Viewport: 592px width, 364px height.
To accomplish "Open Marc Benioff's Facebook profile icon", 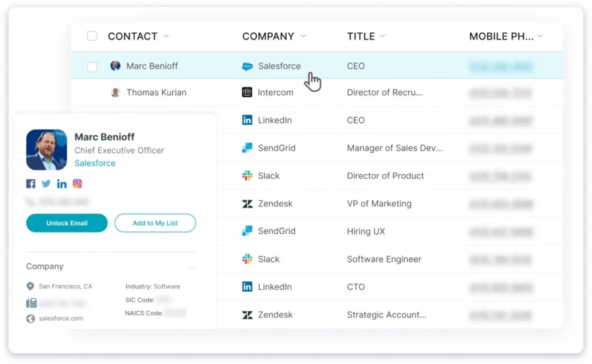I will coord(30,184).
